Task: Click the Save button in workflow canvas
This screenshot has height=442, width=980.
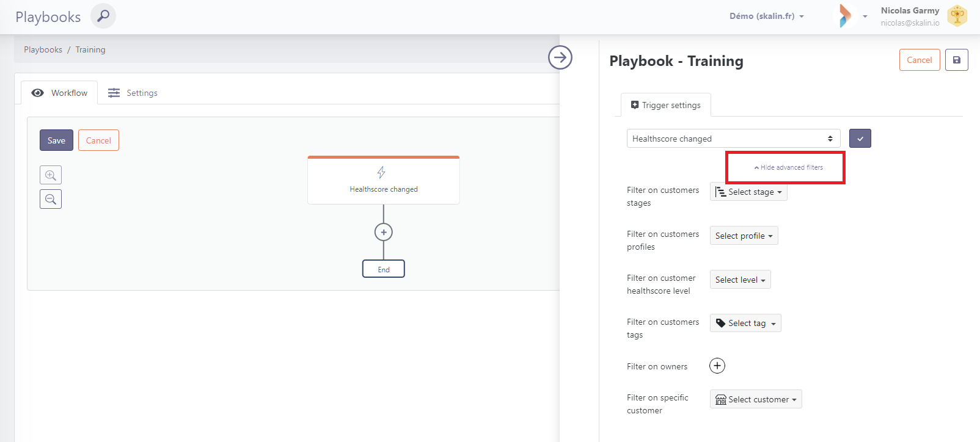Action: [x=56, y=140]
